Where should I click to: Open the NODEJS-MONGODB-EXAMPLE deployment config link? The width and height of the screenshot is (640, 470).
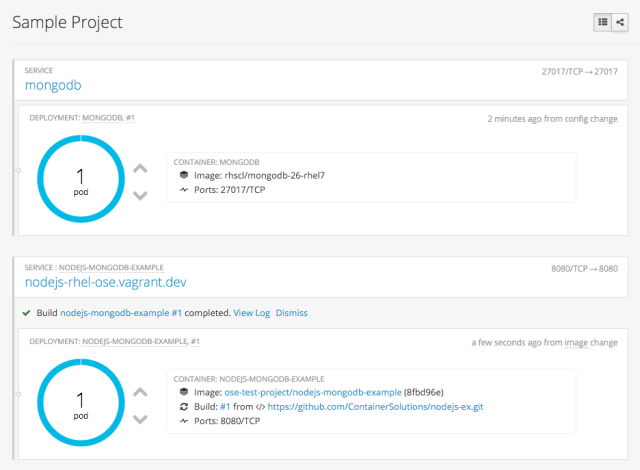click(135, 341)
